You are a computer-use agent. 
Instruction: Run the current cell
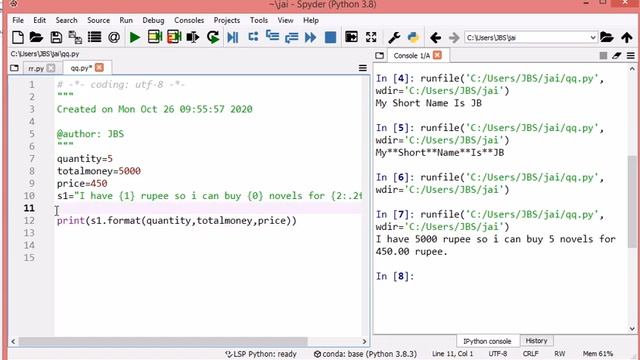click(155, 38)
